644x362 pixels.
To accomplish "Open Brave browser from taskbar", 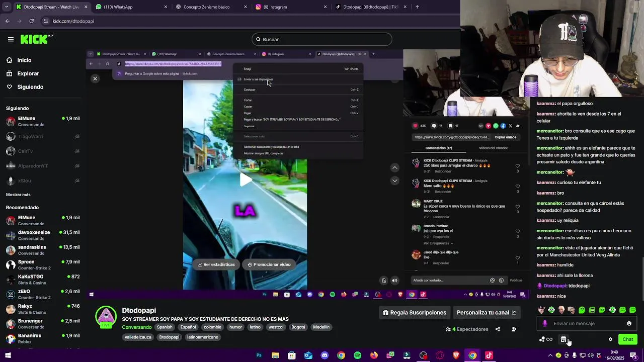I will pos(456,355).
